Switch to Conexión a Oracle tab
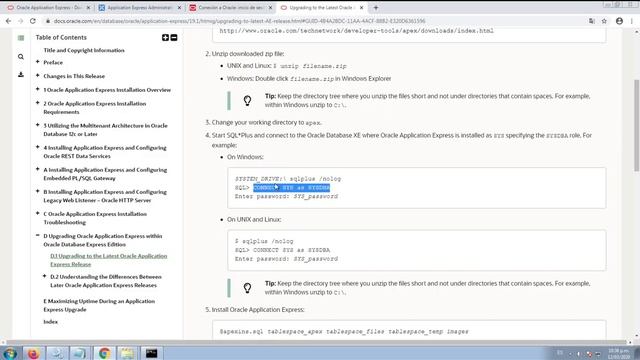Image resolution: width=640 pixels, height=360 pixels. coord(231,8)
